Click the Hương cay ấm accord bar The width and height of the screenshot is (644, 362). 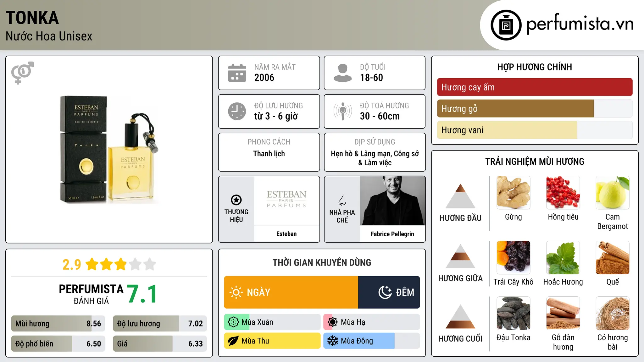pos(535,87)
